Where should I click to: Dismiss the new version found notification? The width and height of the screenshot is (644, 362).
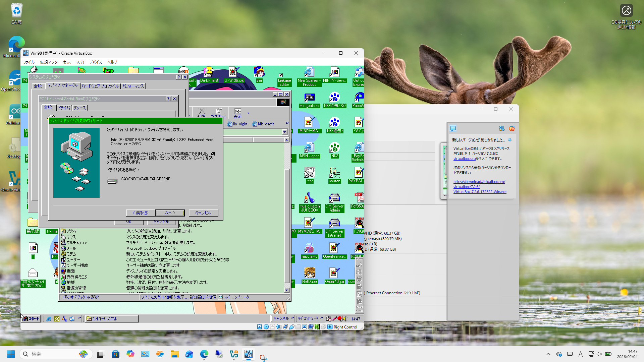pos(510,140)
